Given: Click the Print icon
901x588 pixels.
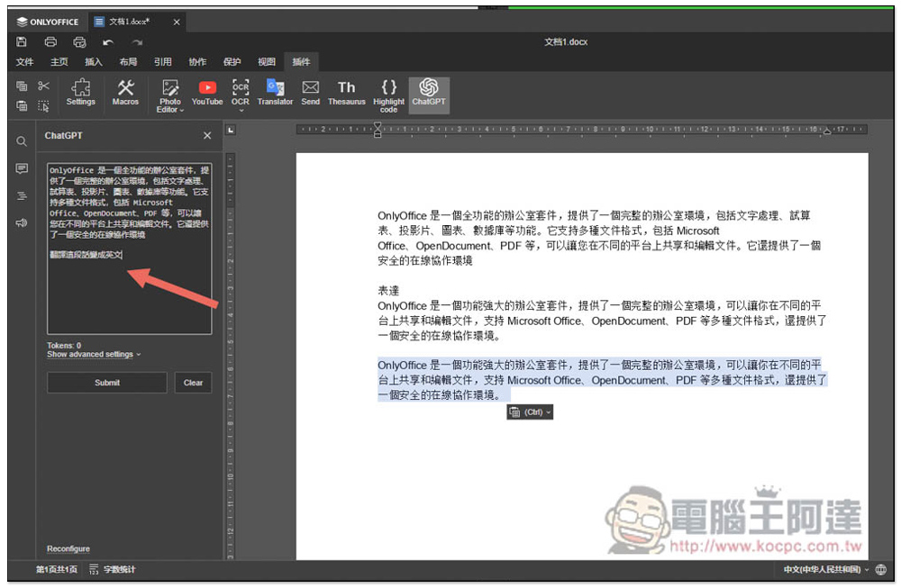Looking at the screenshot, I should pyautogui.click(x=50, y=41).
